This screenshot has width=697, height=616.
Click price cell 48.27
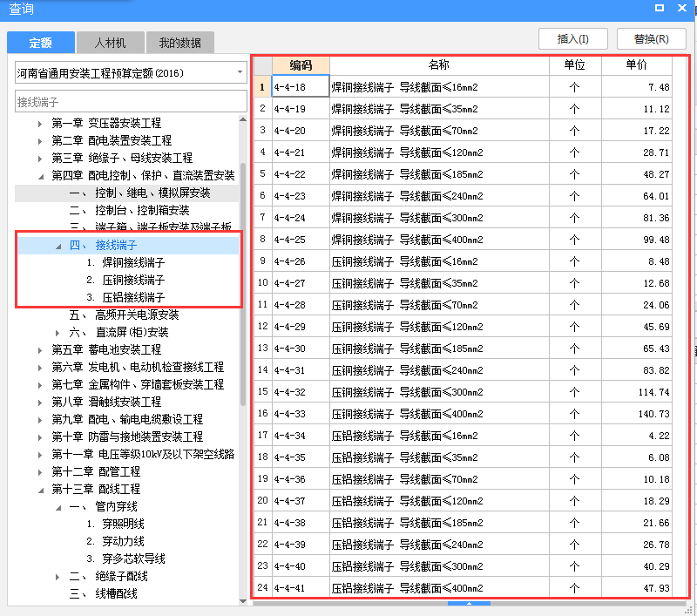637,174
